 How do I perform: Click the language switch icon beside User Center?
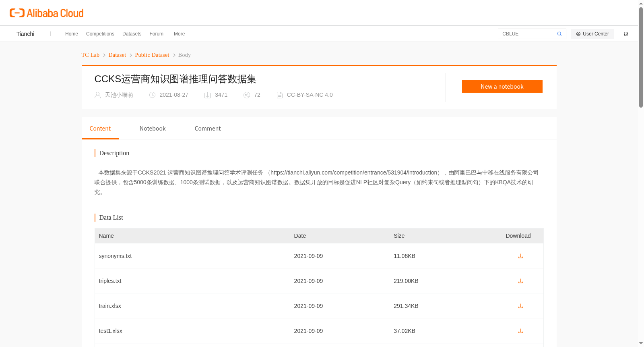click(x=626, y=34)
